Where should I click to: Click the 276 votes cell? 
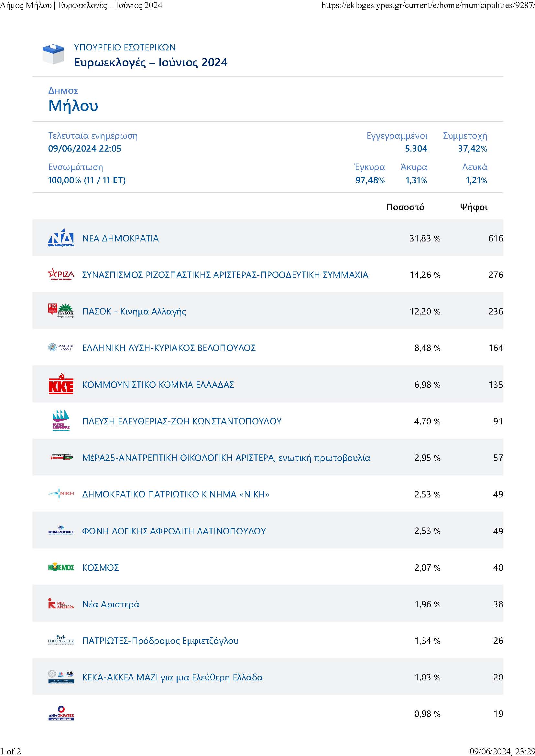tap(496, 275)
